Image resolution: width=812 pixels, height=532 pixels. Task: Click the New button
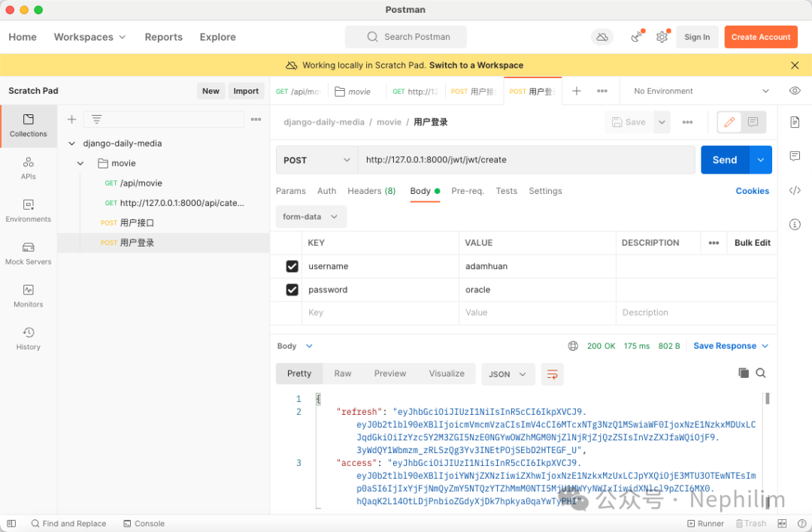pos(211,91)
